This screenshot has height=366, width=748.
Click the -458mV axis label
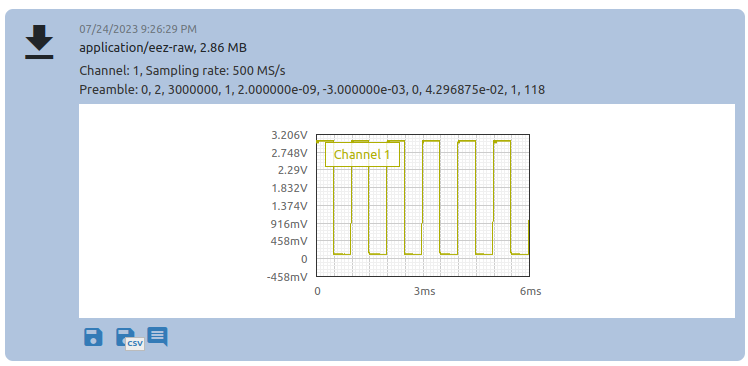(288, 277)
